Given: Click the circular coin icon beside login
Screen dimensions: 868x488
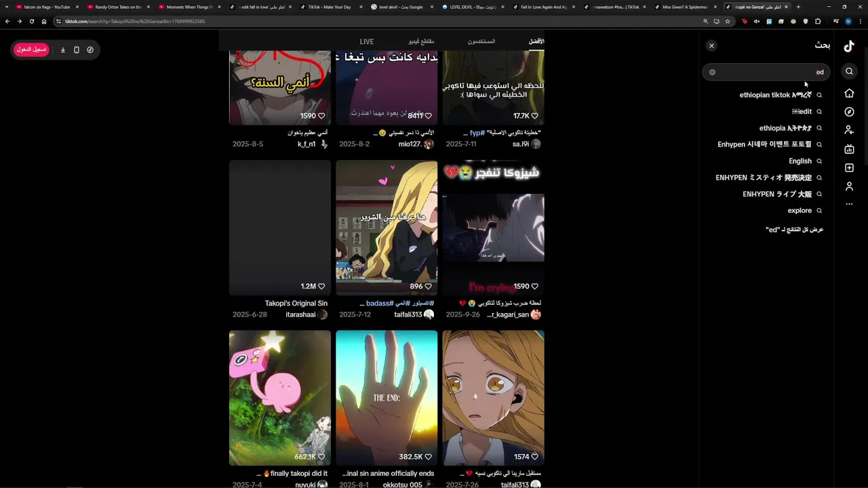Looking at the screenshot, I should (90, 49).
